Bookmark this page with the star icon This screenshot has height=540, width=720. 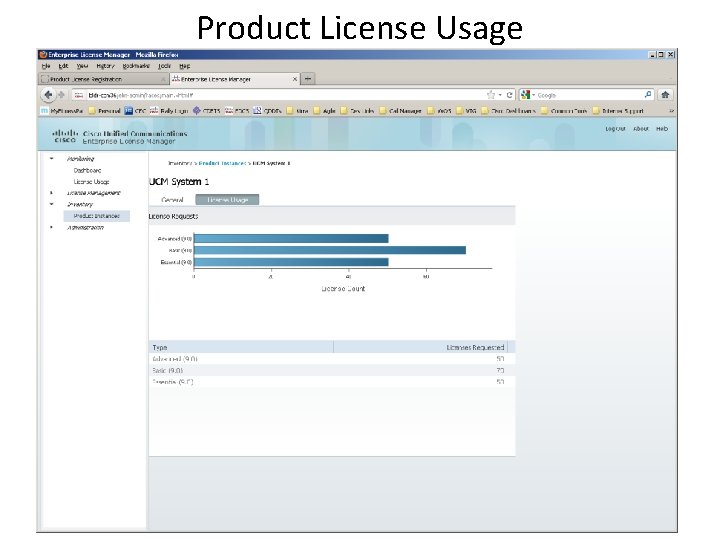[491, 95]
